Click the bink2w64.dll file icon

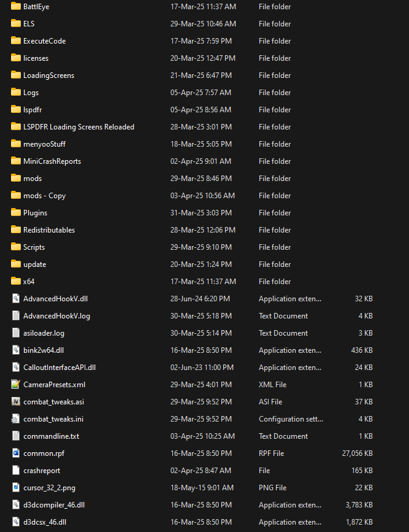(15, 350)
